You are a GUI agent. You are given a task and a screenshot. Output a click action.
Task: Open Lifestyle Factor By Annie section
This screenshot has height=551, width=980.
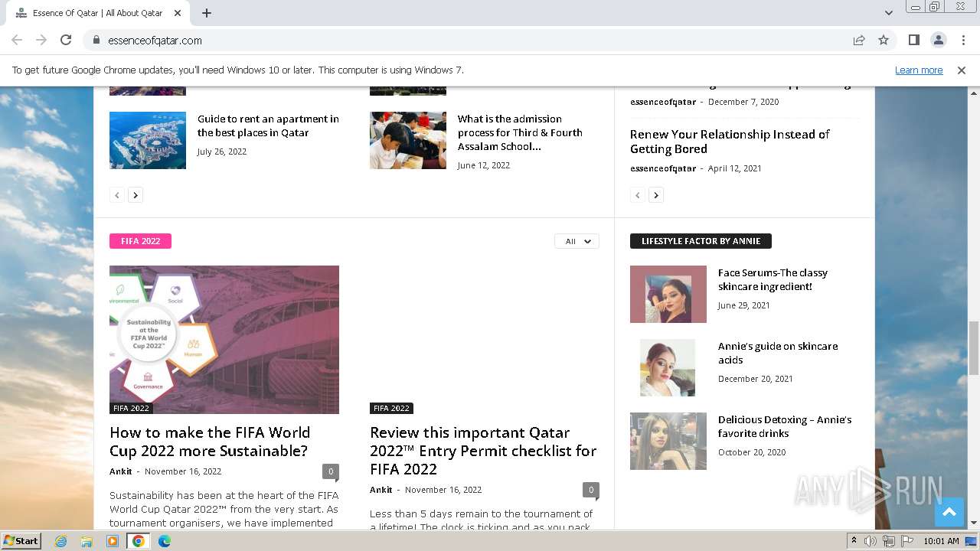701,241
